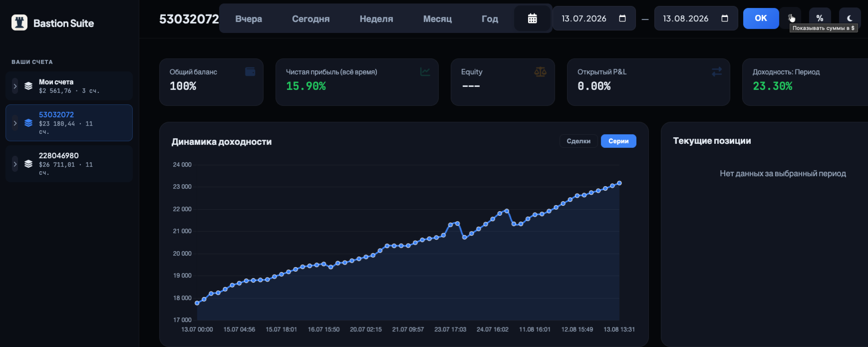This screenshot has width=868, height=347.
Task: Click arrows icon on Открытый P&L card
Action: [717, 72]
